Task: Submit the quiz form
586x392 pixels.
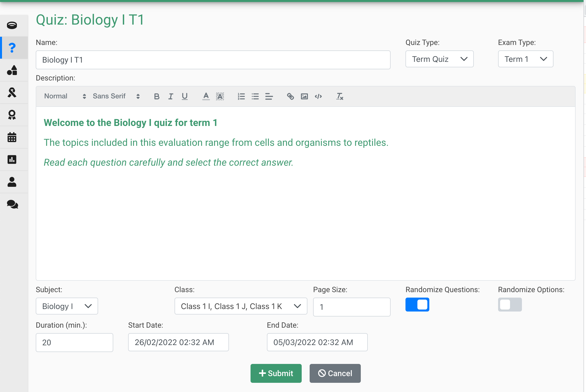Action: (x=276, y=373)
